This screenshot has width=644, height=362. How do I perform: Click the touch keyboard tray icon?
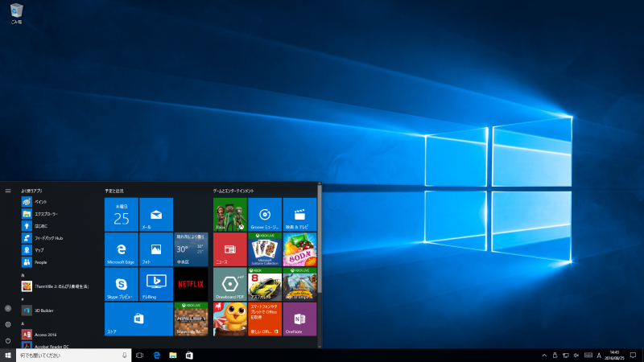[x=588, y=356]
